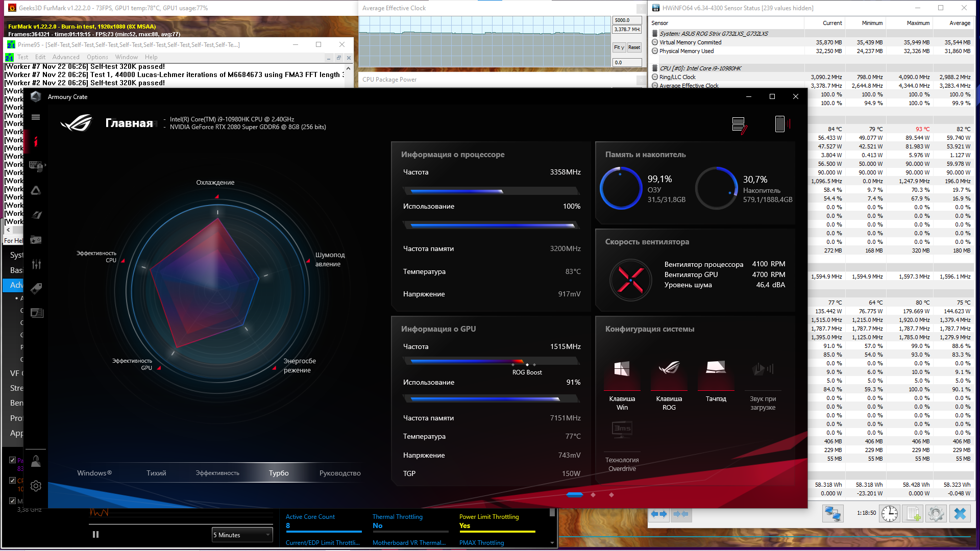Click Fit y button on clock graph
Image resolution: width=980 pixels, height=551 pixels.
point(619,47)
